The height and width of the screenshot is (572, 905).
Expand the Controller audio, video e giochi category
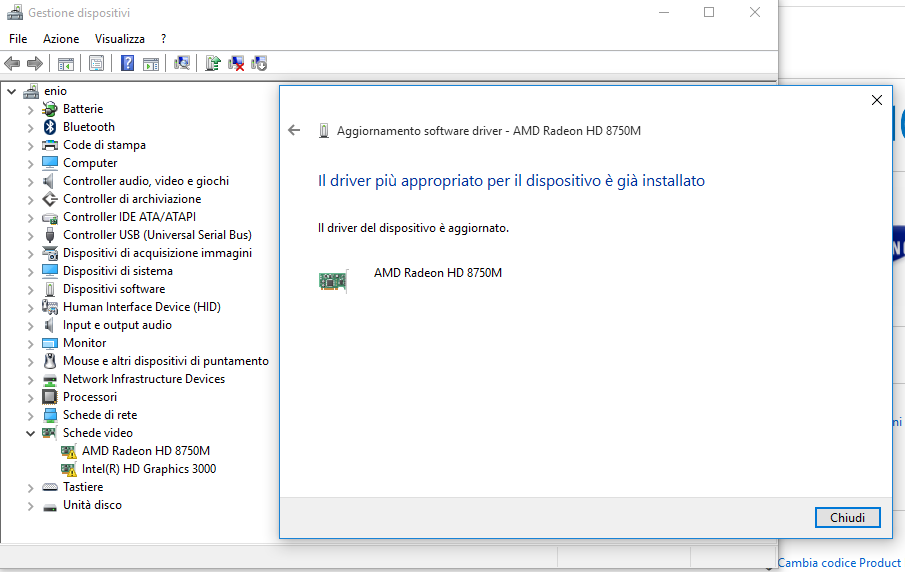31,182
